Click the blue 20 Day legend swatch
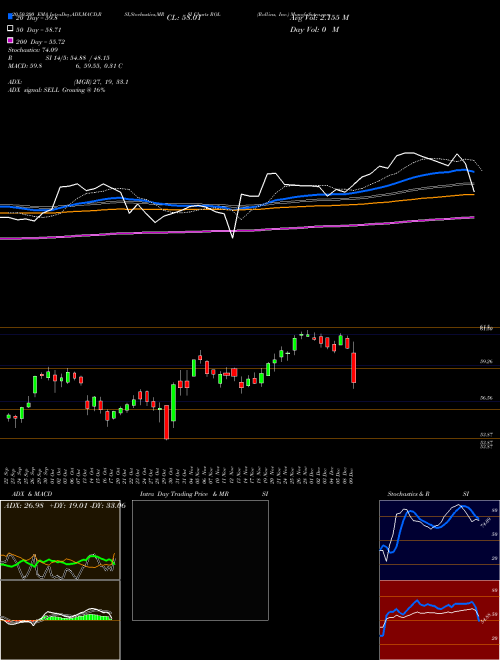Image resolution: width=500 pixels, height=660 pixels. (11, 16)
